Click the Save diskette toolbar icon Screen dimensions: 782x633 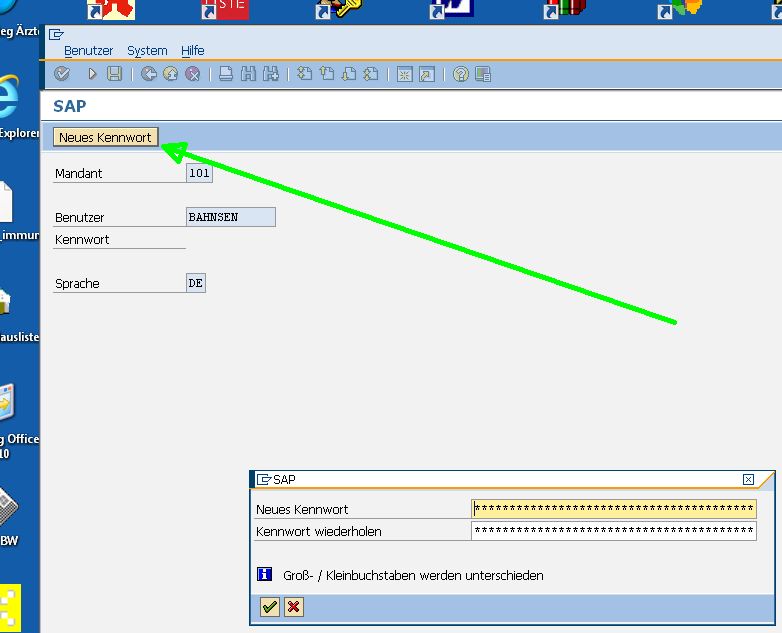pos(115,74)
